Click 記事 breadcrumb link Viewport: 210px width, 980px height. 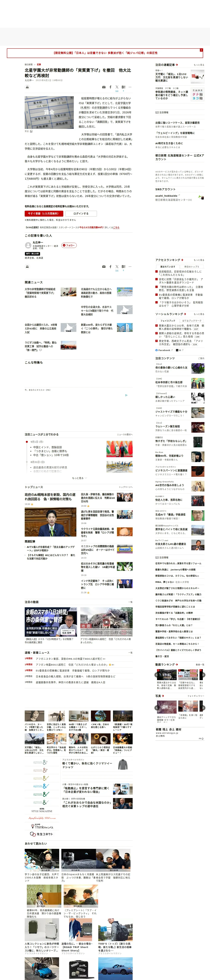tap(39, 65)
